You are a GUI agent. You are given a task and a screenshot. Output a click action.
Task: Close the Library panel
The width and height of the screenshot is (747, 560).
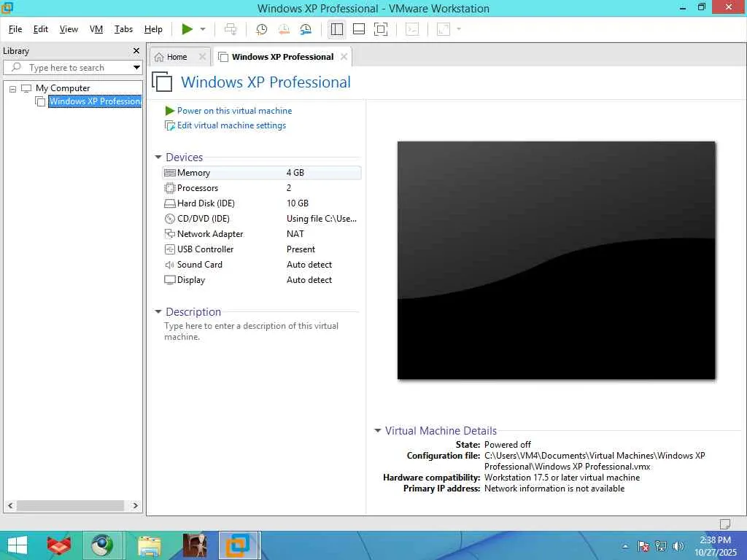tap(136, 50)
